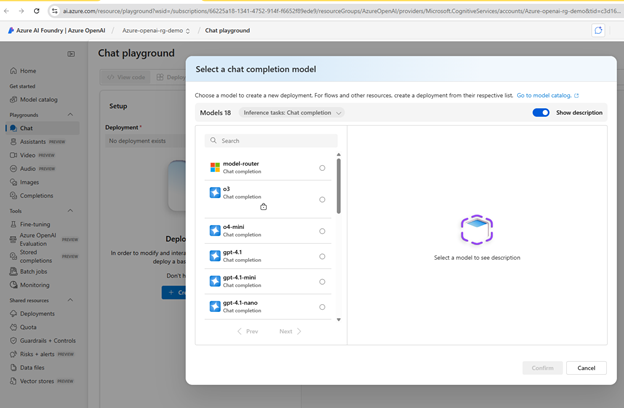Select the gpt-4.1-nano radio button
The height and width of the screenshot is (408, 624).
(x=322, y=307)
